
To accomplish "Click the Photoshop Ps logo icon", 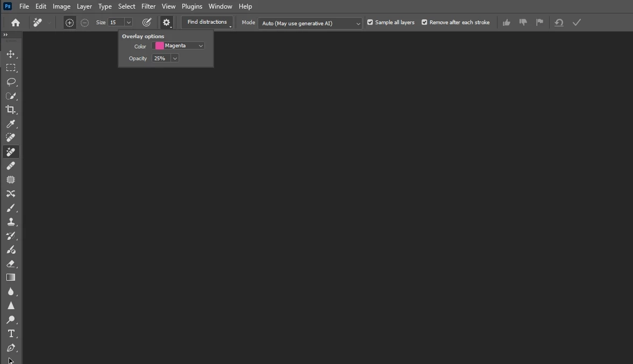I will tap(8, 6).
